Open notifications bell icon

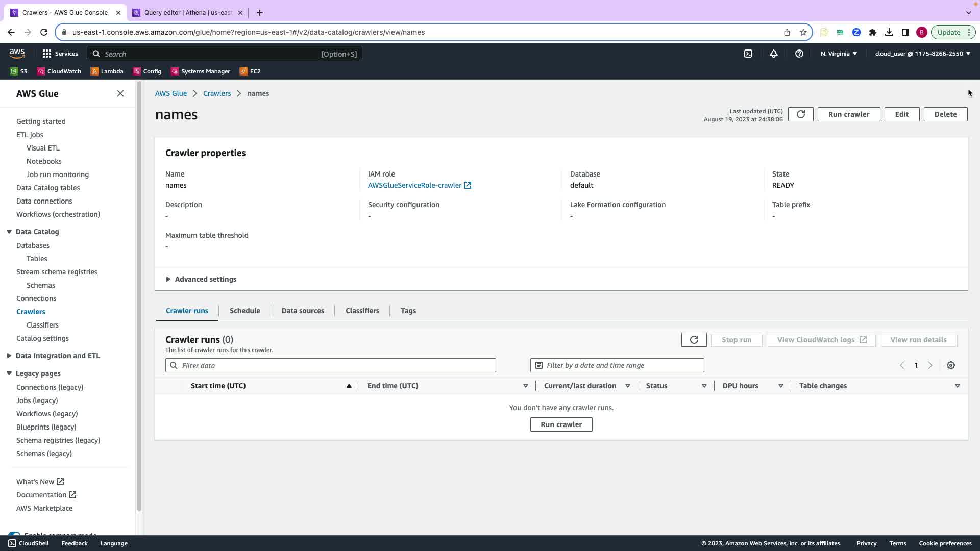[x=774, y=54]
